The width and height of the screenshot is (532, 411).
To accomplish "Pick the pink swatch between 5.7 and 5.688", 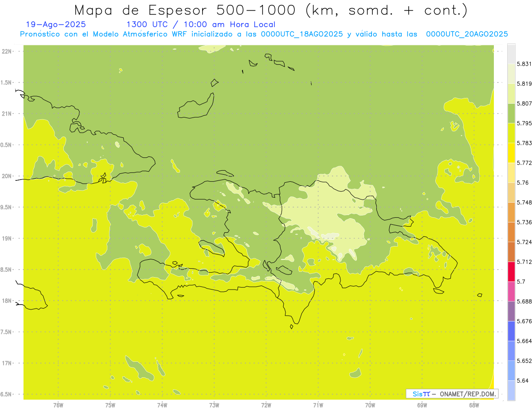I will click(x=511, y=291).
